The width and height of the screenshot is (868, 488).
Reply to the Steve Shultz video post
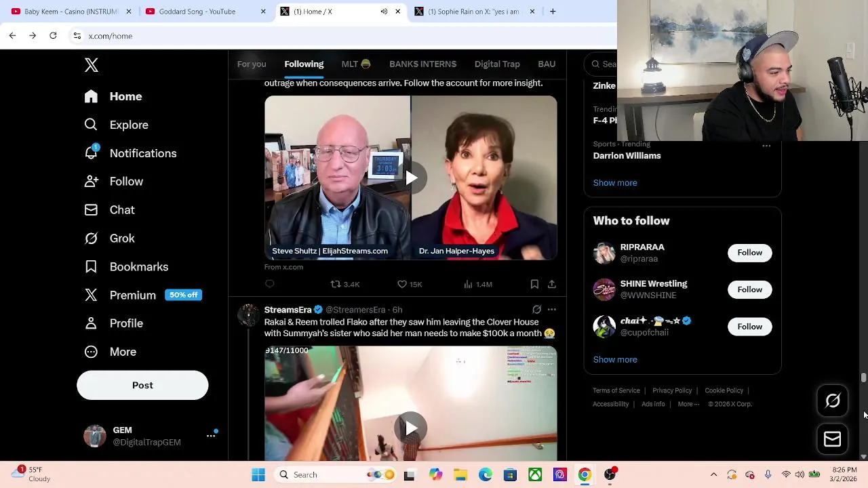pos(270,284)
